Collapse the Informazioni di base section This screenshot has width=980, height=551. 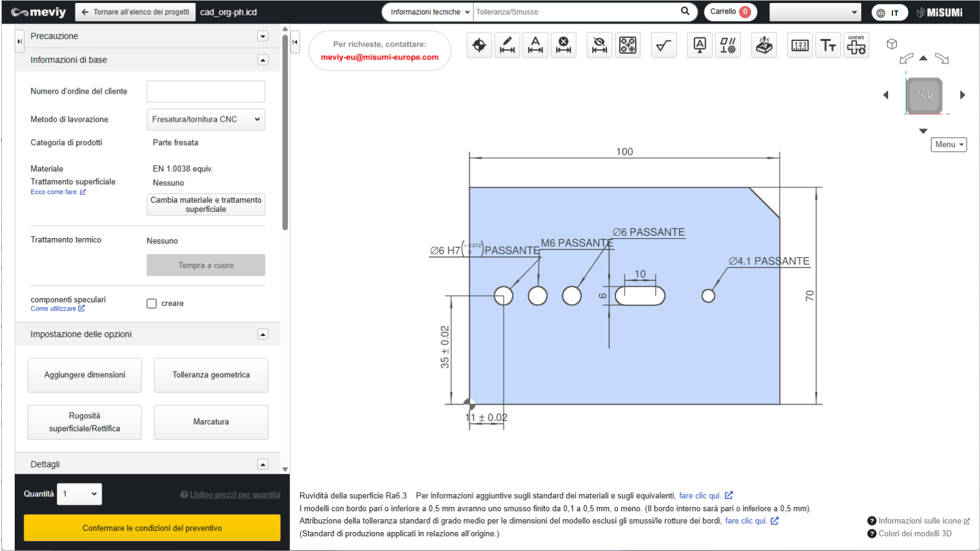(263, 60)
